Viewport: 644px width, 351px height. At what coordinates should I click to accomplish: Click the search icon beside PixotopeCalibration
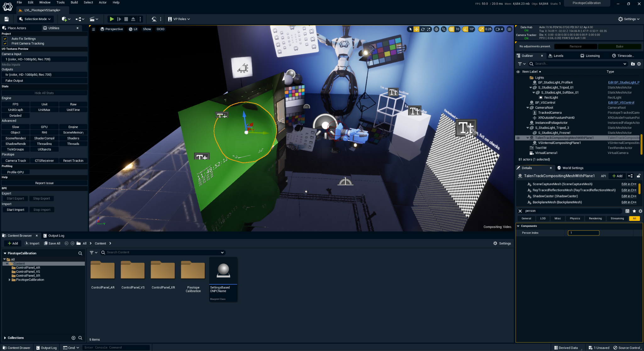(80, 253)
